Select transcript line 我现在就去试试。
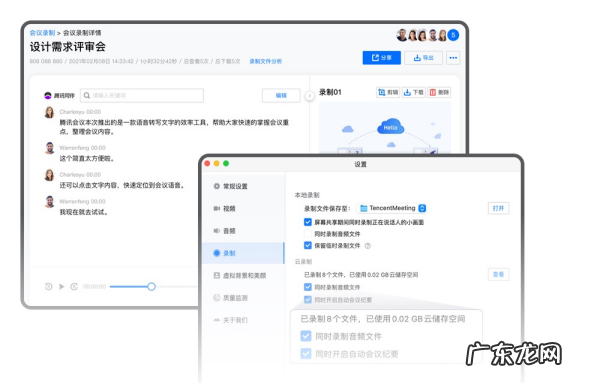This screenshot has height=383, width=600. pos(83,212)
